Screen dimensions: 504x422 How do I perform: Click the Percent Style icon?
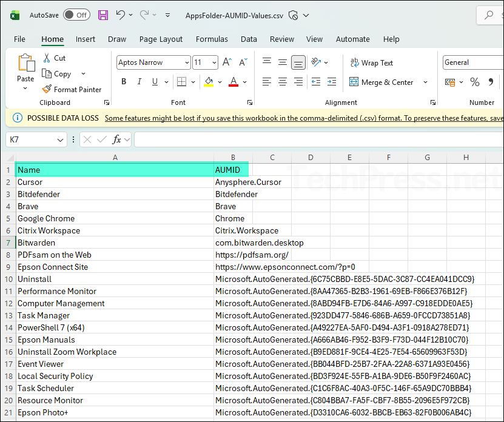(474, 81)
